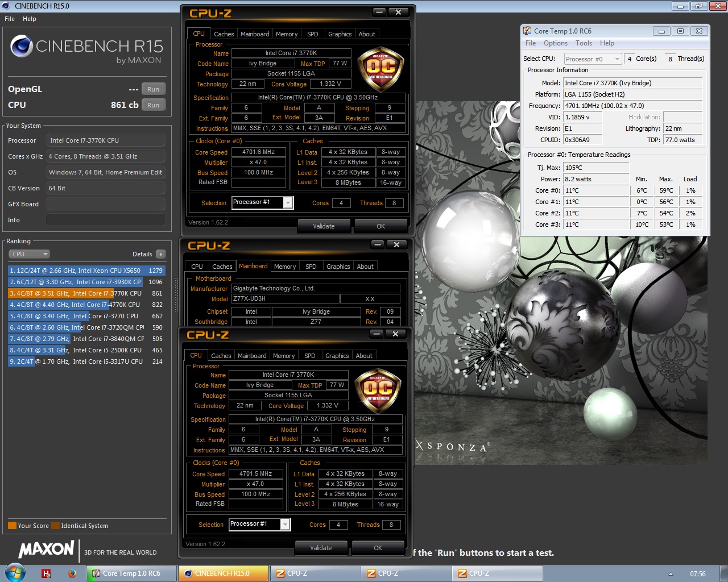Open Memory tab in middle CPU-Z window
This screenshot has width=728, height=582.
tap(285, 267)
